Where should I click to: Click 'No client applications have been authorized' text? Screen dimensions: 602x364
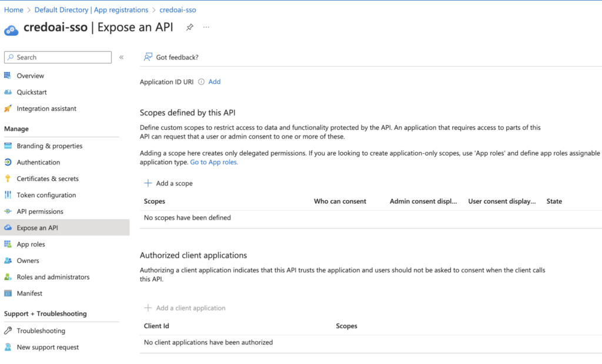(208, 342)
